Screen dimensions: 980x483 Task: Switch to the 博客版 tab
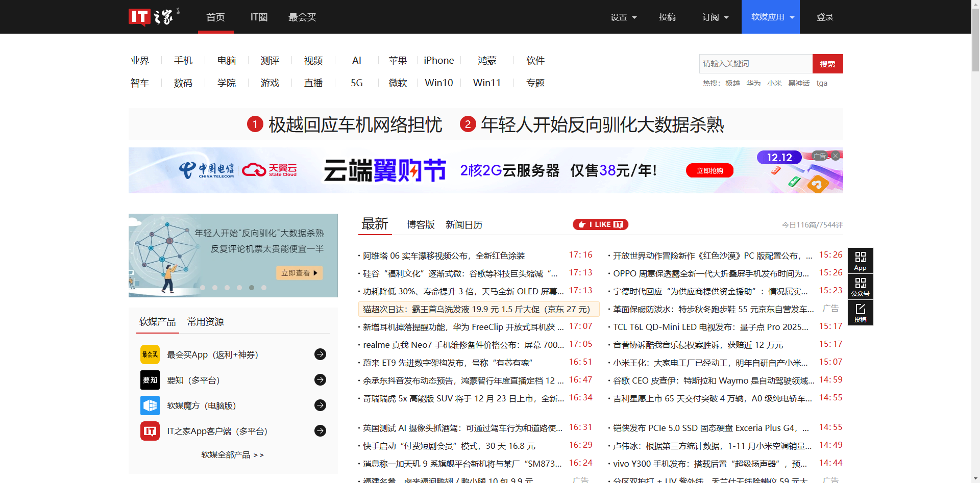[x=421, y=225]
